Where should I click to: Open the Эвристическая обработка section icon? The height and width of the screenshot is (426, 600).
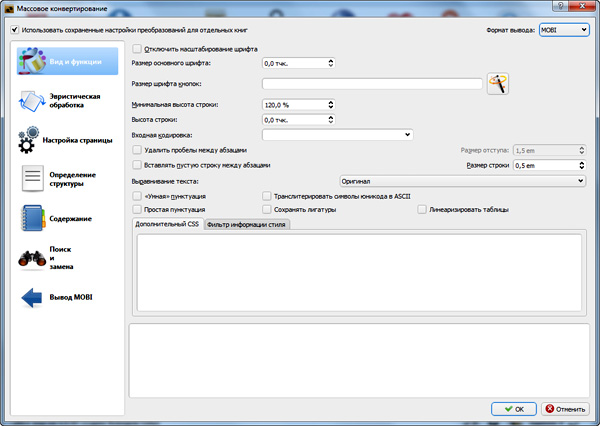[x=30, y=100]
